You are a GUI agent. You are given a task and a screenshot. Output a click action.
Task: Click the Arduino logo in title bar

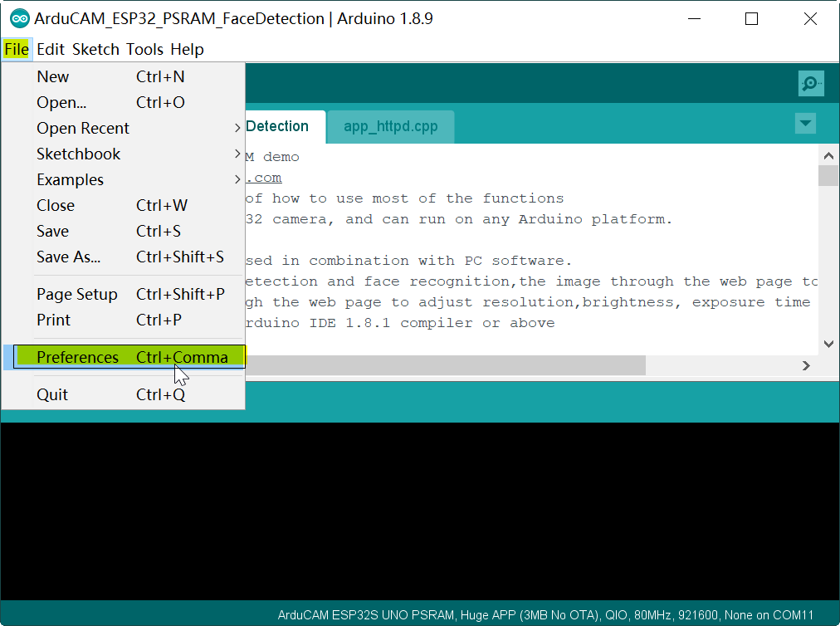tap(20, 19)
